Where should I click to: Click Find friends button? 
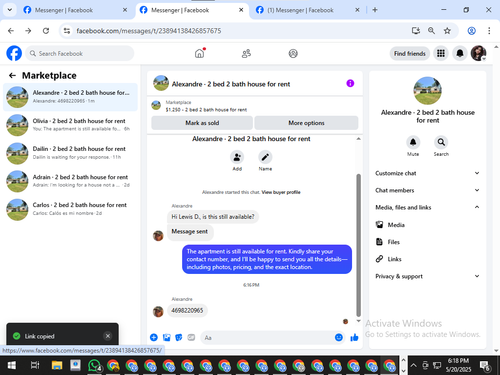[410, 53]
